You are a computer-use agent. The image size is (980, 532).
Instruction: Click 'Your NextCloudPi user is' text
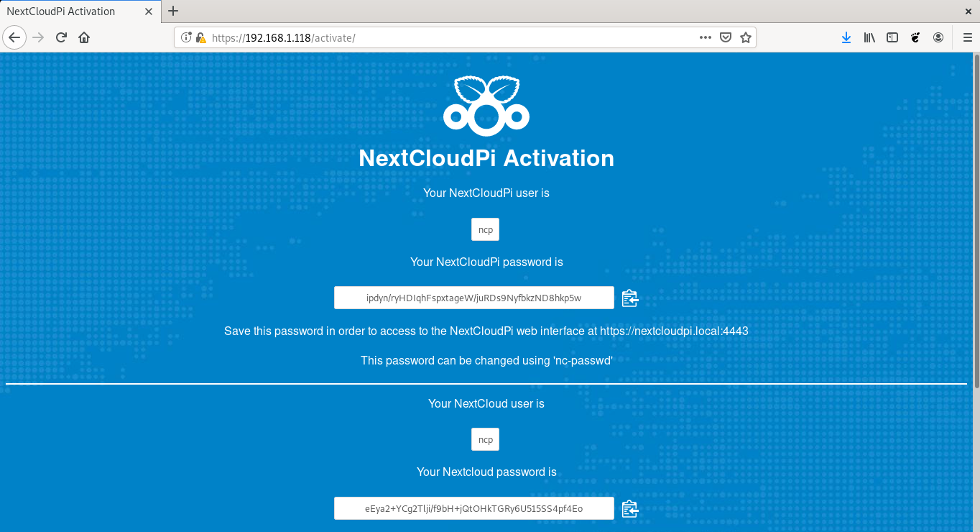[x=486, y=193]
